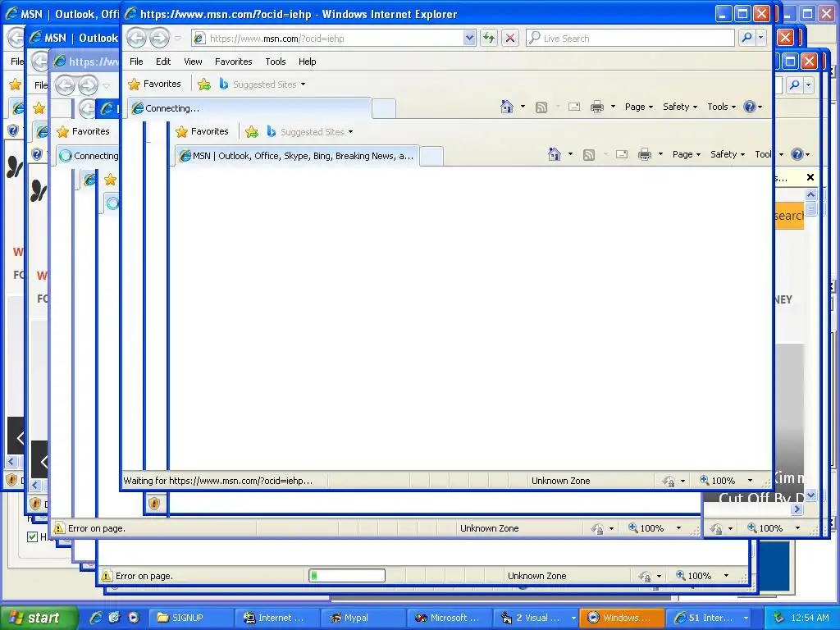Screen dimensions: 840x630
Task: Launch media player icon in quick launch
Action: coord(133,618)
